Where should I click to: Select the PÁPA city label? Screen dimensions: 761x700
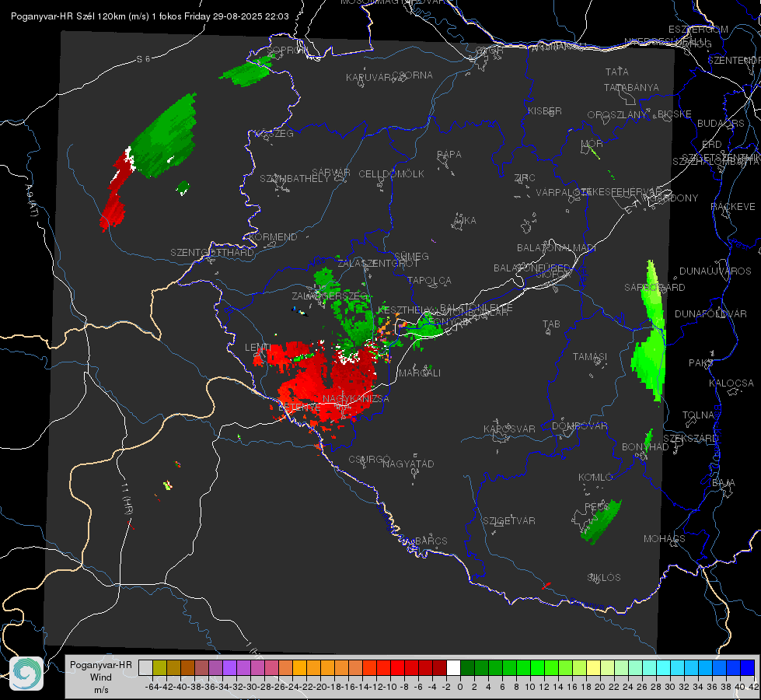tap(449, 154)
